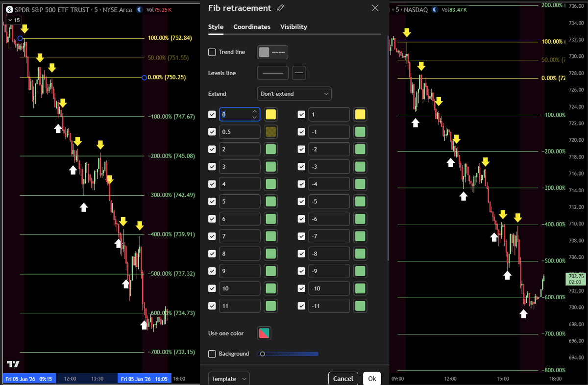Viewport: 588px width, 385px height.
Task: Click the Cancel button
Action: pyautogui.click(x=343, y=379)
